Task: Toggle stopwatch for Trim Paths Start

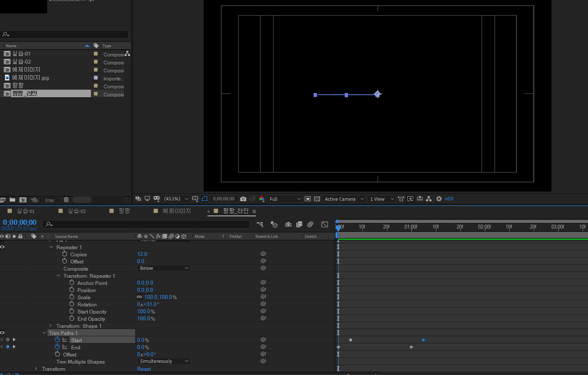Action: tap(58, 340)
